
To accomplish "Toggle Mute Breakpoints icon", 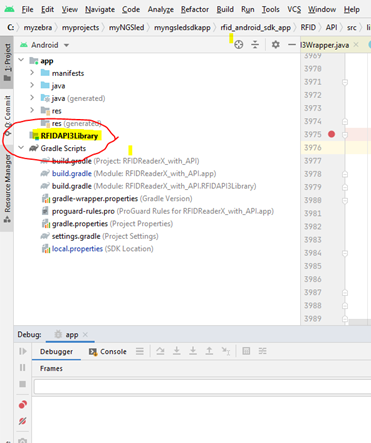I will (x=23, y=421).
